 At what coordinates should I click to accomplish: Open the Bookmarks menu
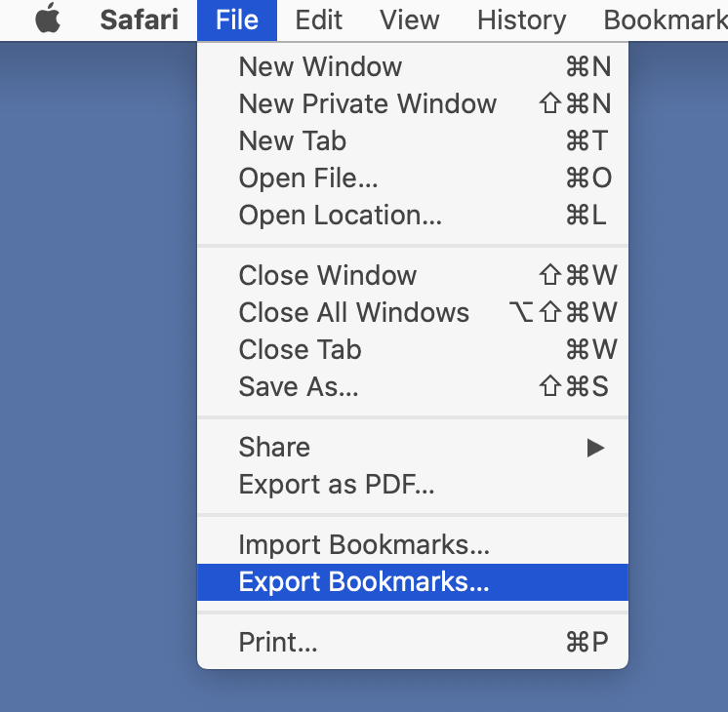tap(665, 20)
